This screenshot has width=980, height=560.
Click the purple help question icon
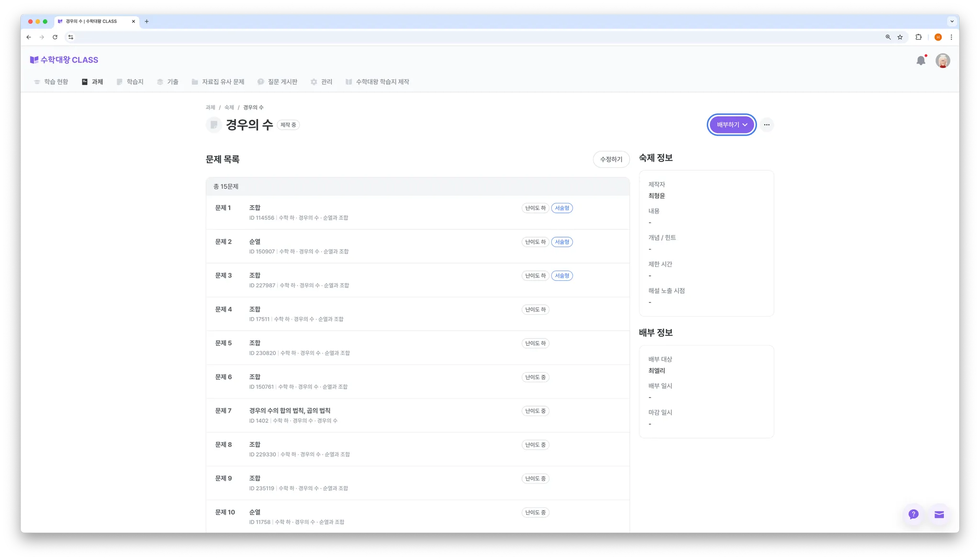(913, 514)
